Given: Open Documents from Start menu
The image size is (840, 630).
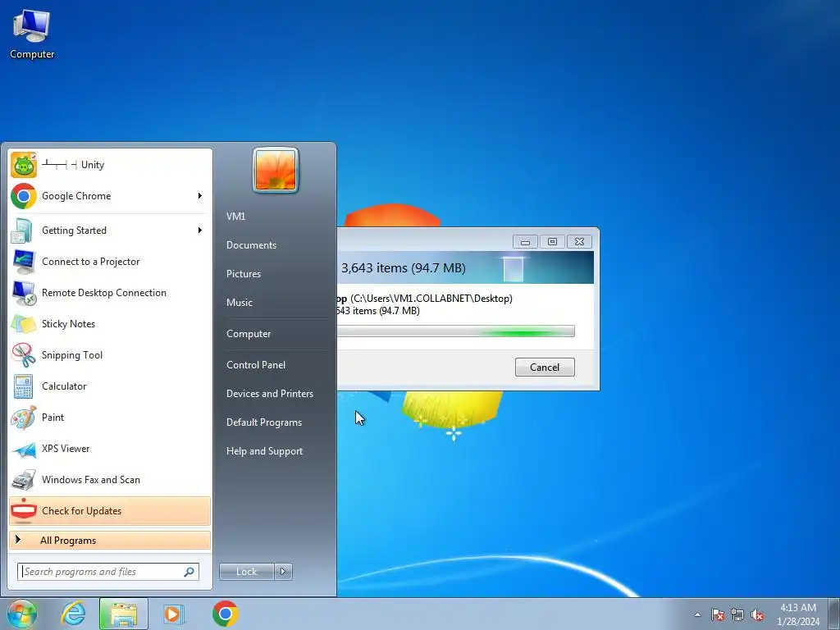Looking at the screenshot, I should pos(251,245).
